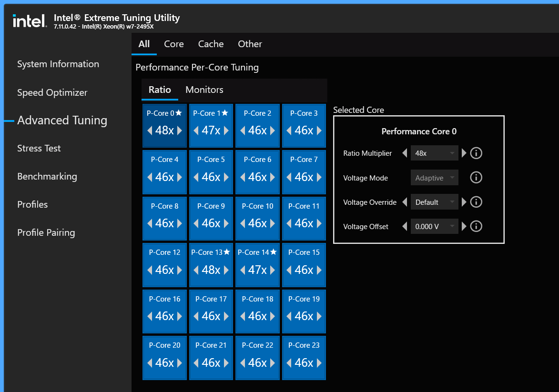Decrease P-Core 3 ratio with left arrow
Screen dimensions: 559x392
[289, 131]
